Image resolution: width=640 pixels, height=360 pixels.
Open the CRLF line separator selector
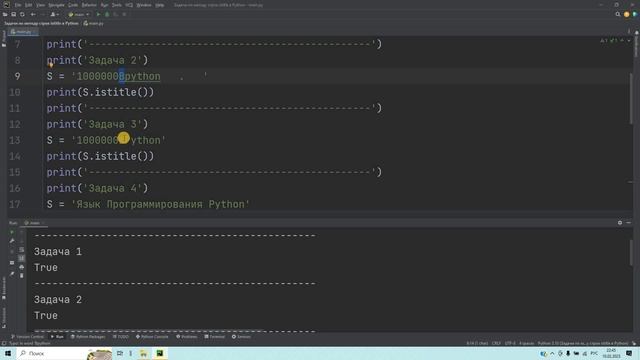coord(496,343)
